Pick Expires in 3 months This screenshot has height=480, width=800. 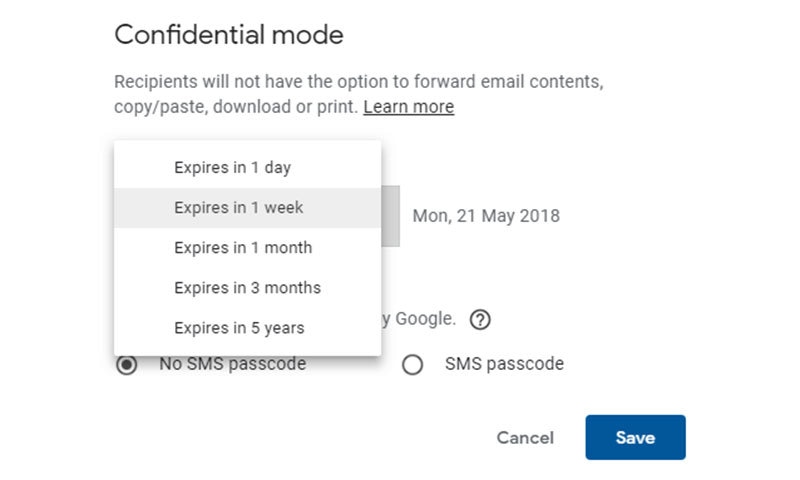click(247, 288)
